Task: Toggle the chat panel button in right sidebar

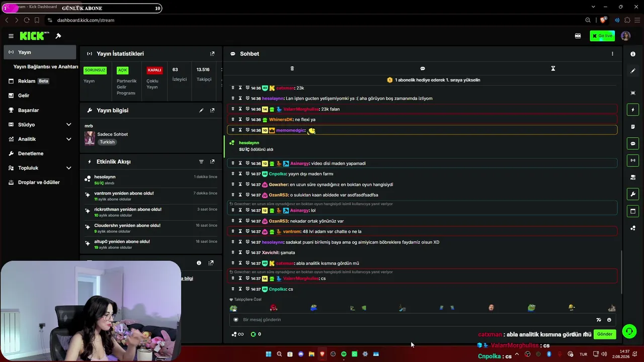Action: click(x=633, y=144)
